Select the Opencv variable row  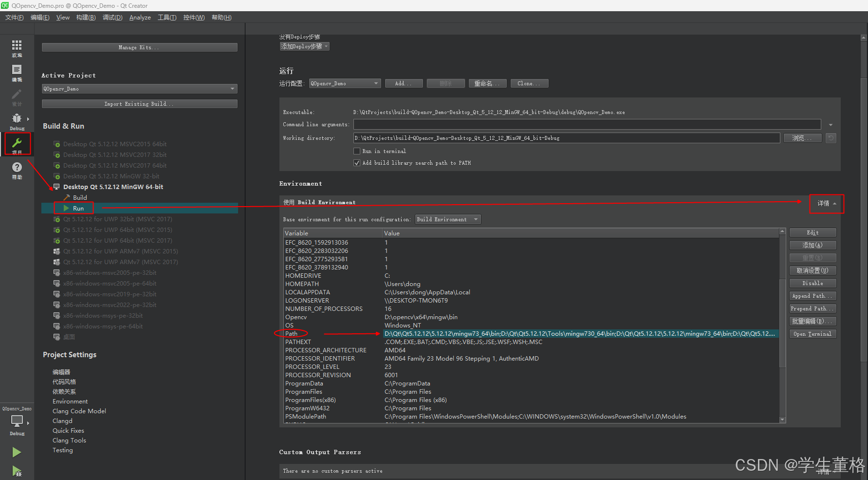pos(531,317)
